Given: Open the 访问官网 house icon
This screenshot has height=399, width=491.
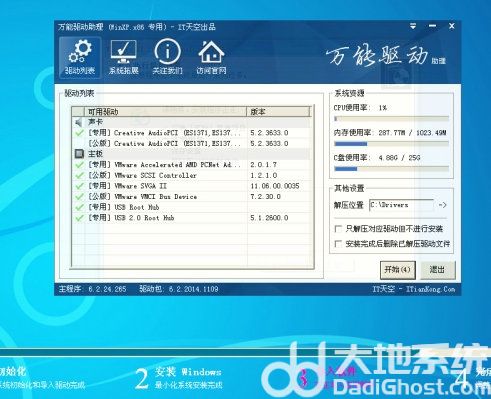Looking at the screenshot, I should pyautogui.click(x=211, y=57).
